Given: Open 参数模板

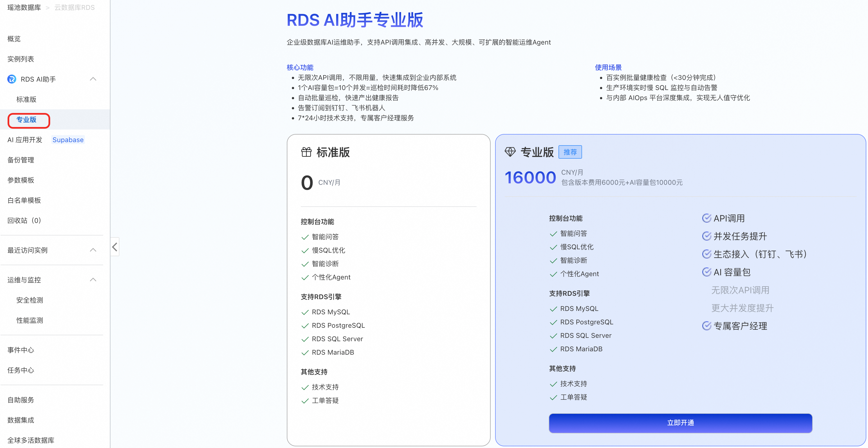Looking at the screenshot, I should [x=21, y=180].
